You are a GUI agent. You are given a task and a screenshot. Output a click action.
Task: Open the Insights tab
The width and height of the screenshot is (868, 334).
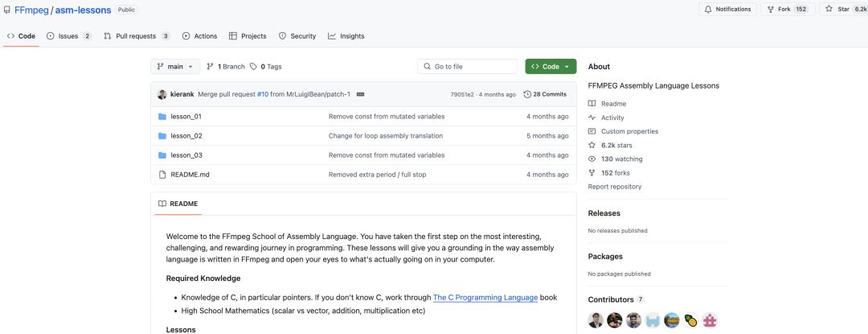346,36
